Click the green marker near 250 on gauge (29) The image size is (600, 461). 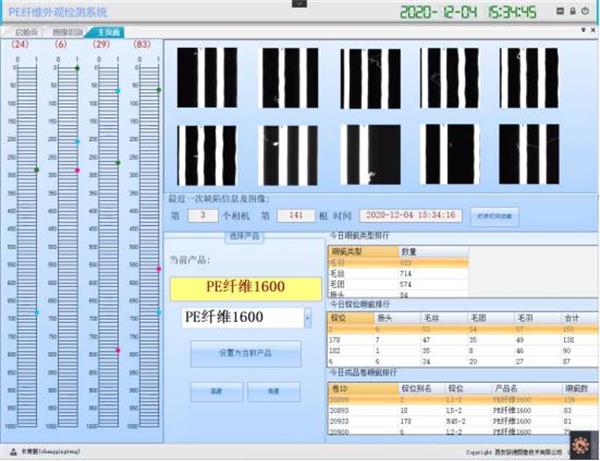tap(118, 163)
